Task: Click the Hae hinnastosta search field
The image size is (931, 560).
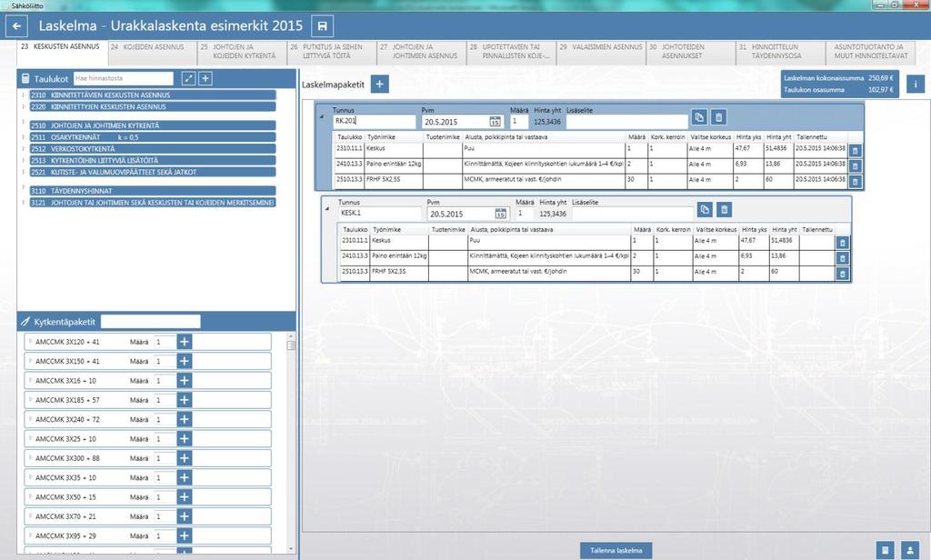Action: pos(124,78)
